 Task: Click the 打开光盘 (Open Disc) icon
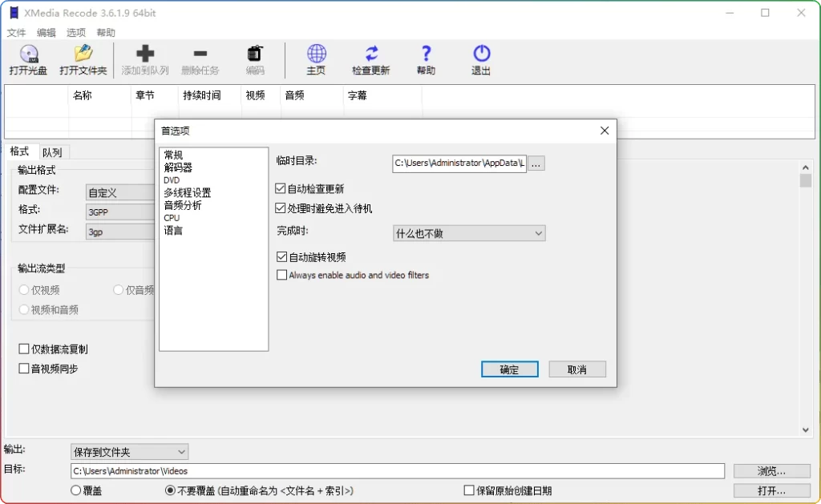coord(30,54)
